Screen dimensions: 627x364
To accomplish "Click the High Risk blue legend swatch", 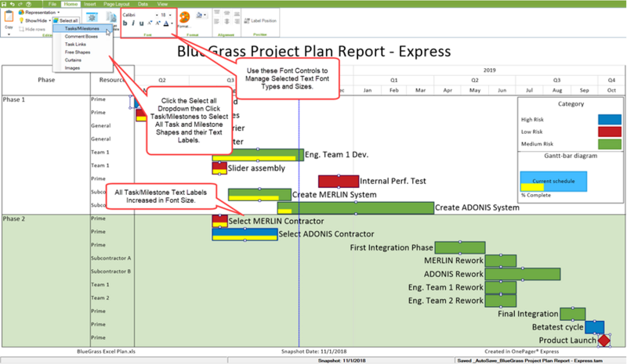I will tap(610, 120).
